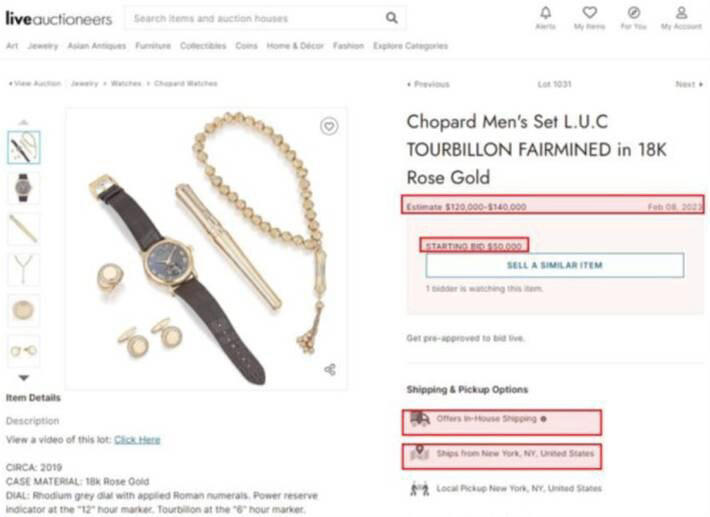
Task: Go to the Previous lot
Action: coord(428,85)
